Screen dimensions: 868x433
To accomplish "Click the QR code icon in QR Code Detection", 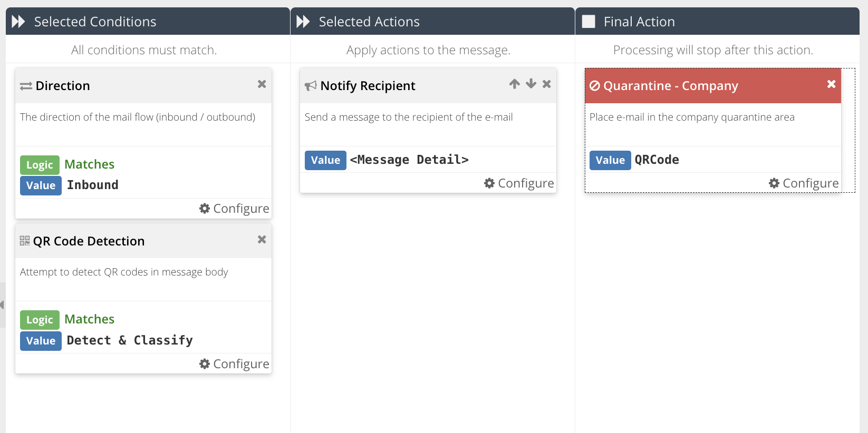I will (x=25, y=241).
